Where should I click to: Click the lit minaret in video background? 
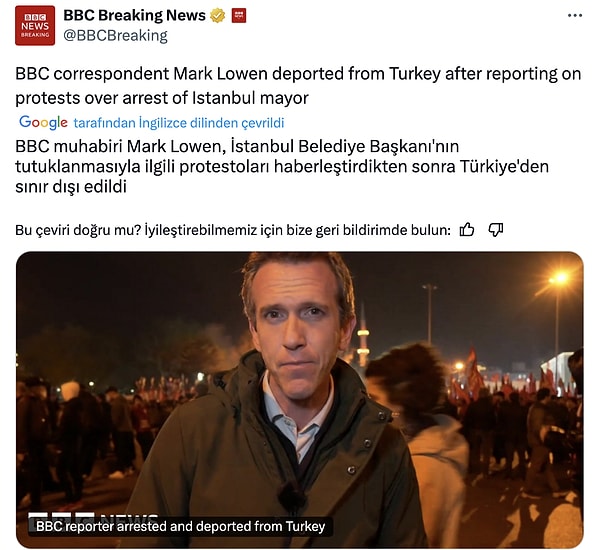click(363, 337)
